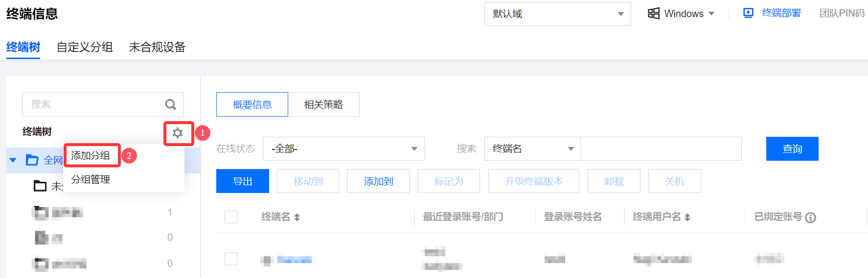Choose 分组管理 menu entry
This screenshot has width=868, height=278.
[91, 179]
